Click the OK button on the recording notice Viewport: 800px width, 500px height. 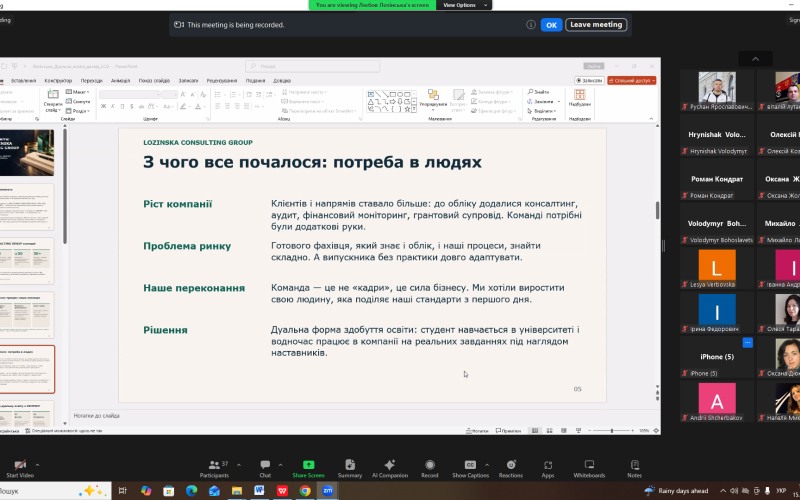click(552, 24)
